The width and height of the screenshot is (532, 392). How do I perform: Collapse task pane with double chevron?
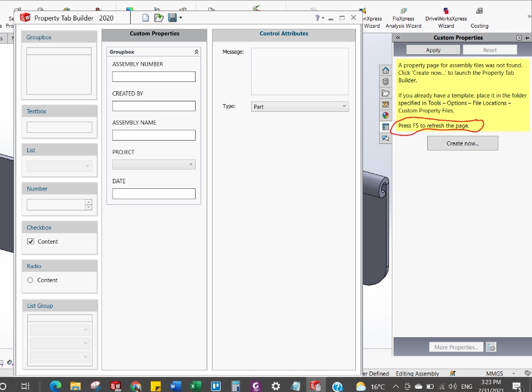pyautogui.click(x=398, y=38)
